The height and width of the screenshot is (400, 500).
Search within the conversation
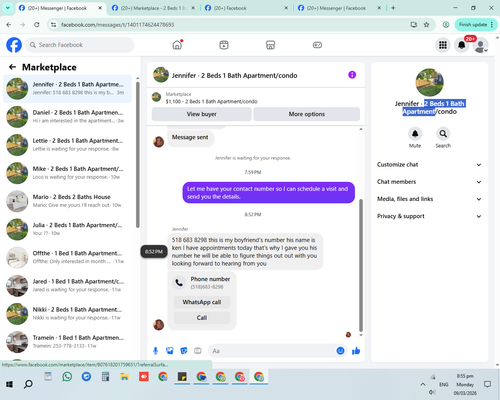pyautogui.click(x=443, y=134)
